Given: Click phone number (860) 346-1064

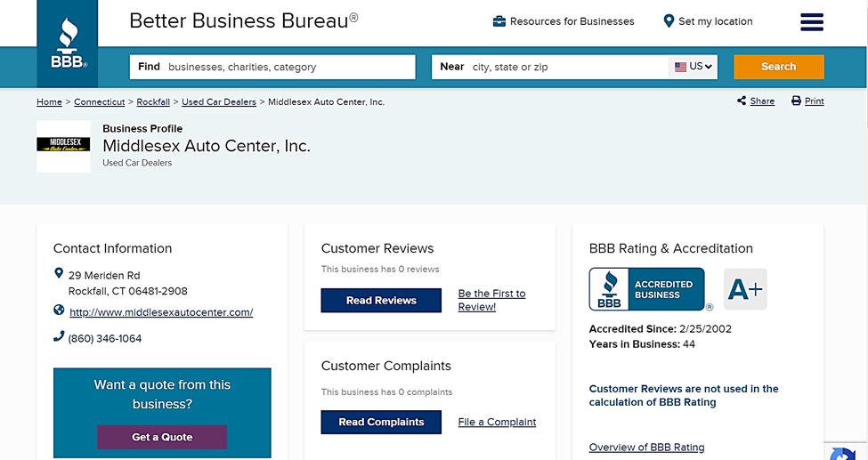Looking at the screenshot, I should pyautogui.click(x=105, y=338).
